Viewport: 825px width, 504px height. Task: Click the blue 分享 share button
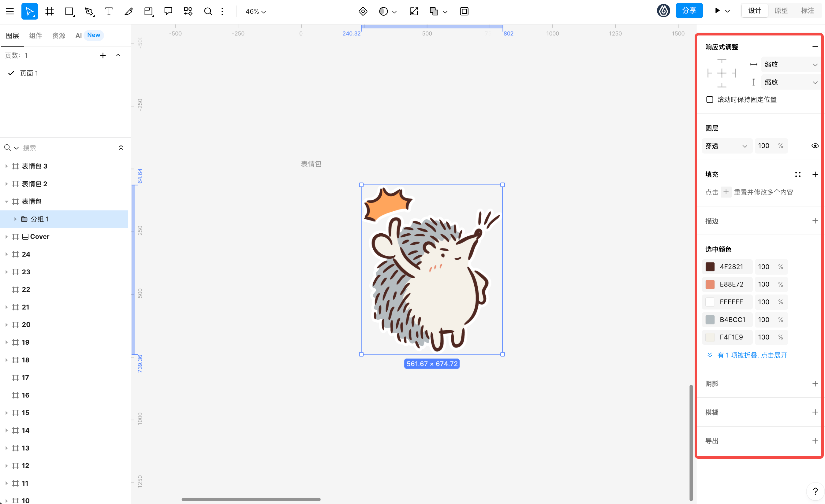pyautogui.click(x=689, y=11)
